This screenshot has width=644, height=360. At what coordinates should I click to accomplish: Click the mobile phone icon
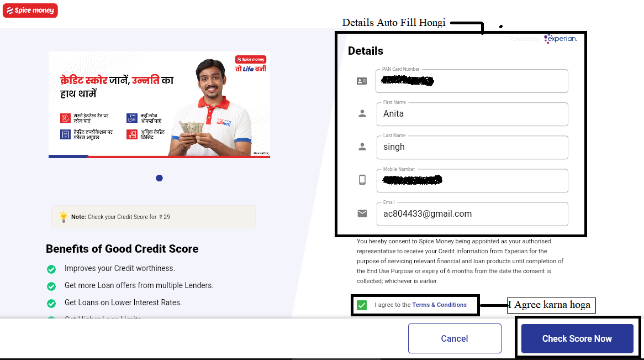pyautogui.click(x=362, y=180)
